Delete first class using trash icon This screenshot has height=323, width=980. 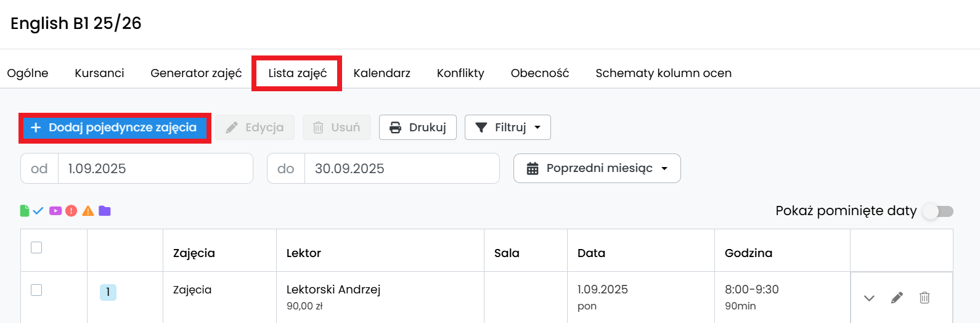click(925, 298)
